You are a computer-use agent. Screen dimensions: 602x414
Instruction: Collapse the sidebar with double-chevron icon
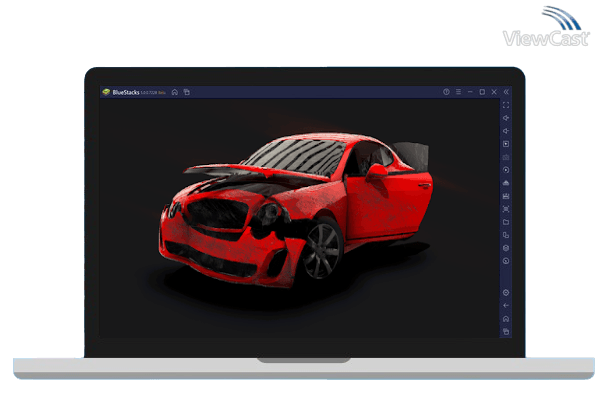(506, 92)
